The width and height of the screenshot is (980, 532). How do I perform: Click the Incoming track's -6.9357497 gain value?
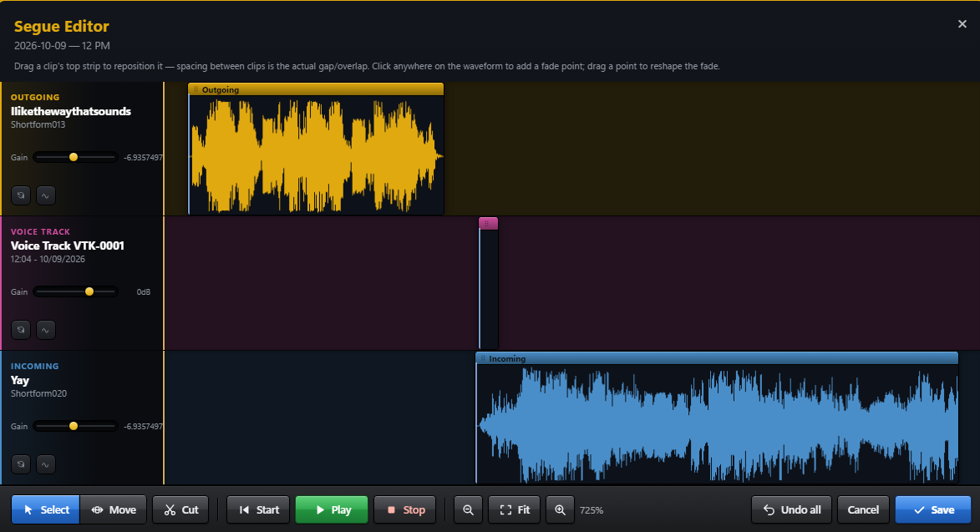click(143, 427)
